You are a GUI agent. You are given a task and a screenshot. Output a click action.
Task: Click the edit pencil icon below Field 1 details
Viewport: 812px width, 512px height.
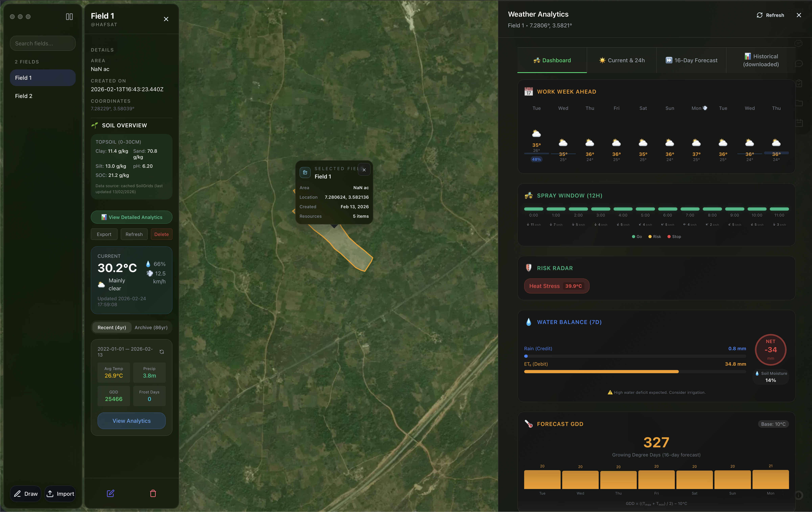click(x=111, y=493)
